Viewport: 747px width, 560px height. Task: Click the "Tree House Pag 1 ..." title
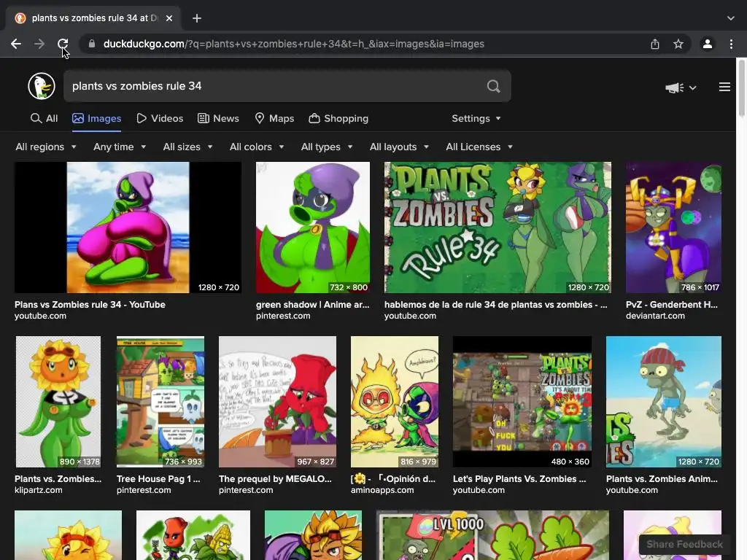158,479
